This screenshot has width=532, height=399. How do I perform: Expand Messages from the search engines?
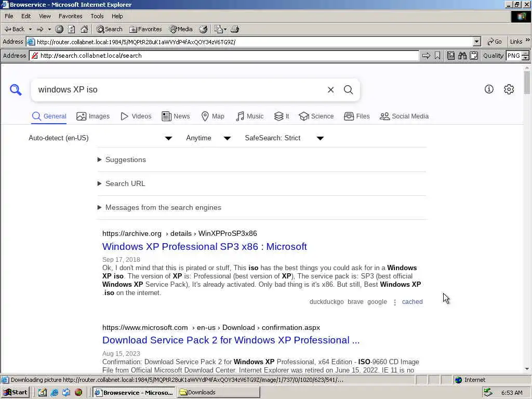pyautogui.click(x=159, y=207)
